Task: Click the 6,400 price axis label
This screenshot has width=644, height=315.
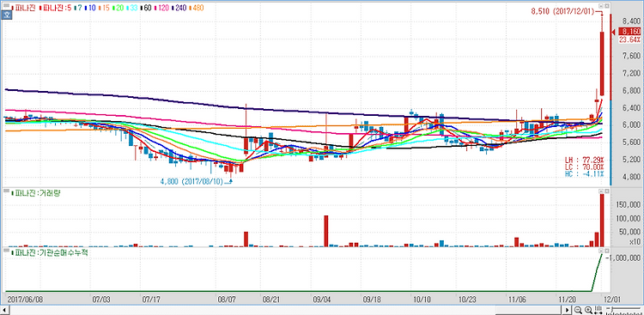Action: (x=631, y=108)
